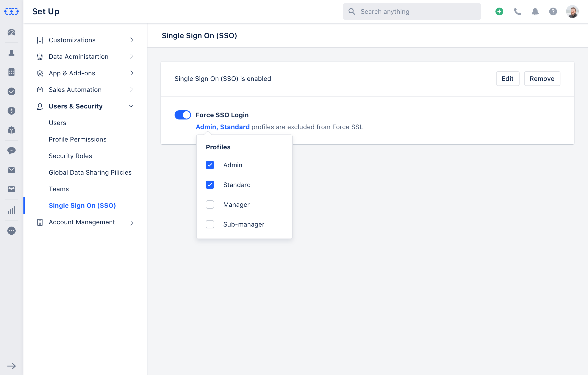Select Single Sign On (SSO) menu item
Viewport: 588px width, 375px height.
[82, 205]
